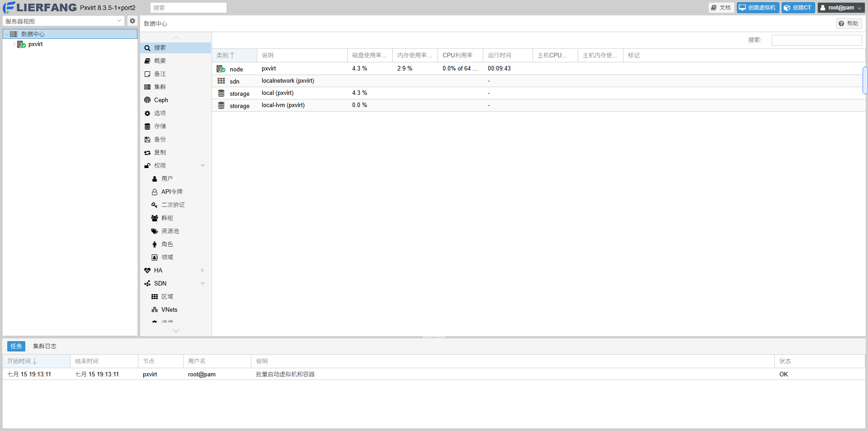Expand the pxvirt node in tree
868x431 pixels.
click(x=14, y=44)
